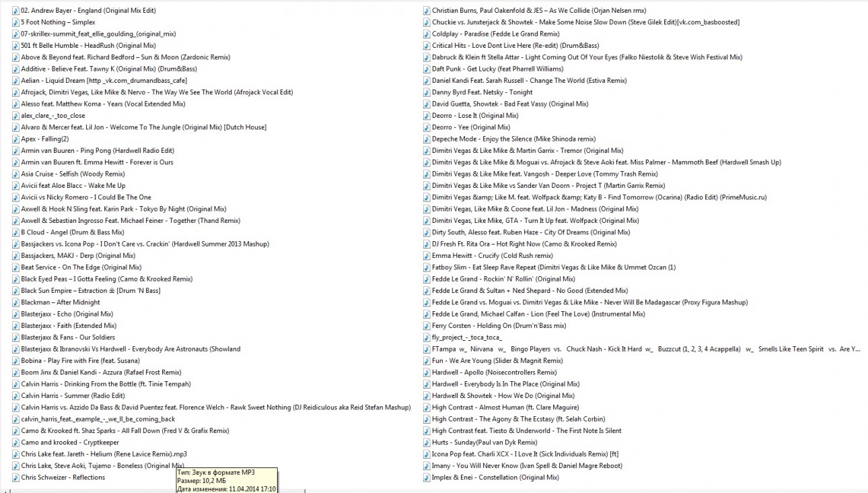This screenshot has width=868, height=493.
Task: Click Alvaro & Mercer - Welcome To The Jungle
Action: click(143, 127)
